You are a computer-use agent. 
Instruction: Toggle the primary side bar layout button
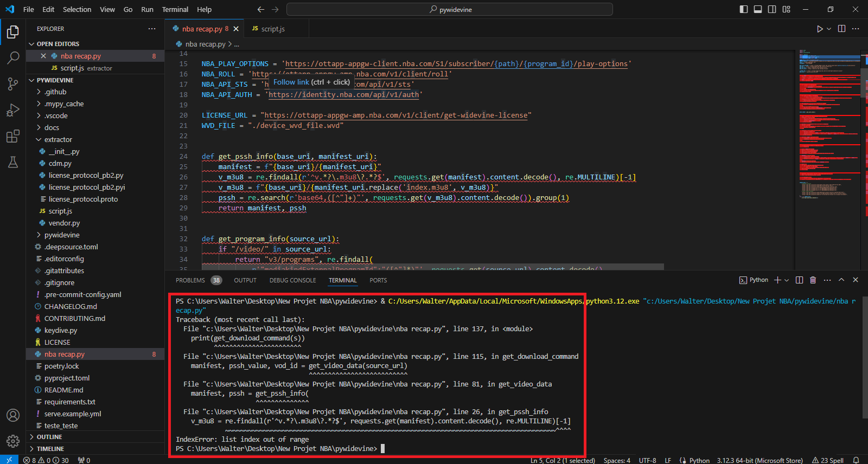tap(744, 9)
